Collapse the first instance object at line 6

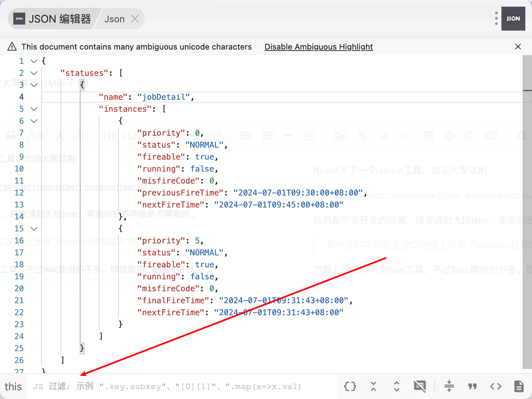34,121
